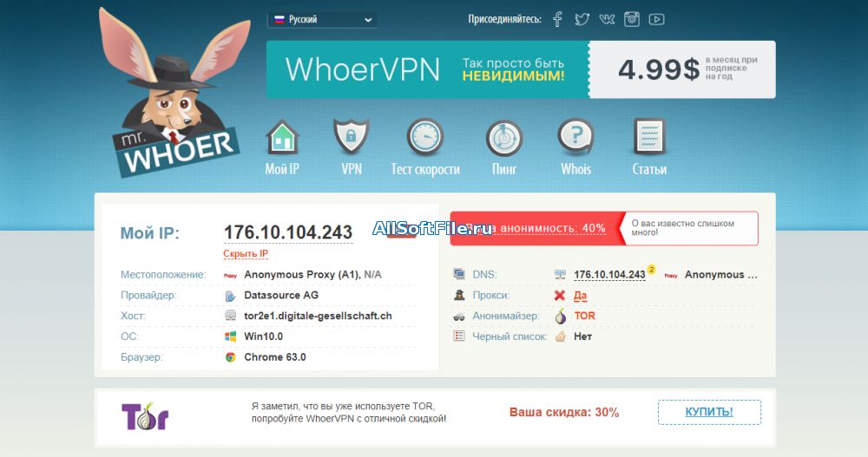Open the Тест скорости speedometer icon

[425, 137]
